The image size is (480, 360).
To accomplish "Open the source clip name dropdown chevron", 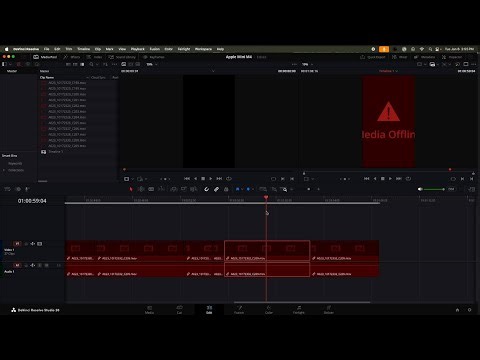I will (x=213, y=71).
